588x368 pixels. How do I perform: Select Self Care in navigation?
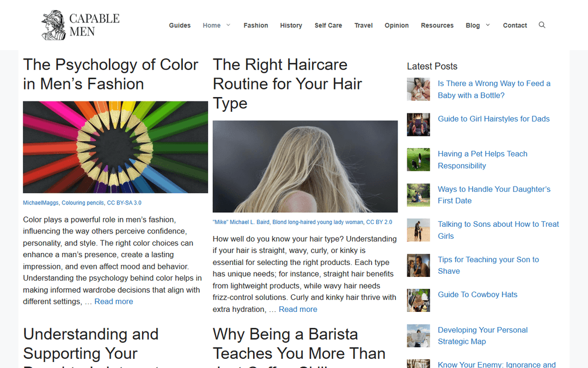pyautogui.click(x=328, y=25)
